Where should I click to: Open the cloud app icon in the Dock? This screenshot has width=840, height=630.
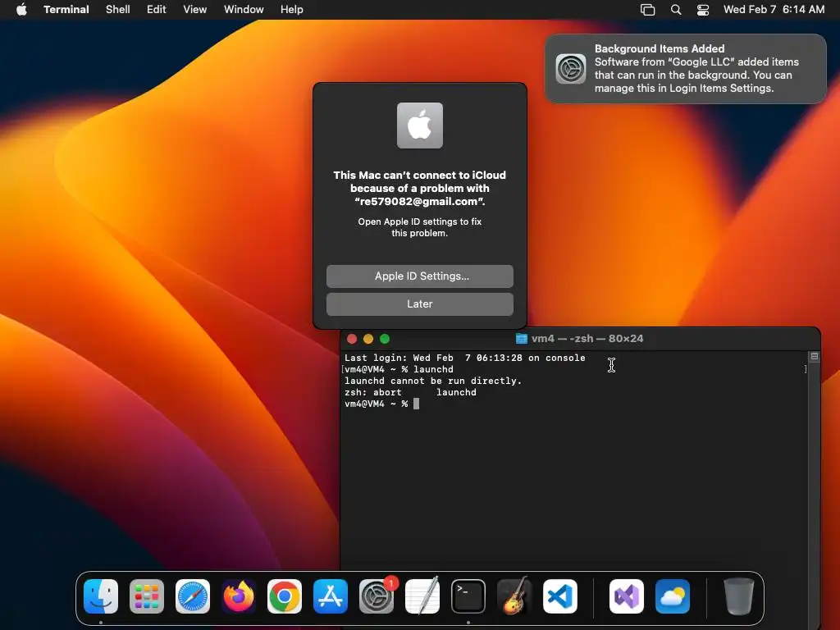point(673,596)
